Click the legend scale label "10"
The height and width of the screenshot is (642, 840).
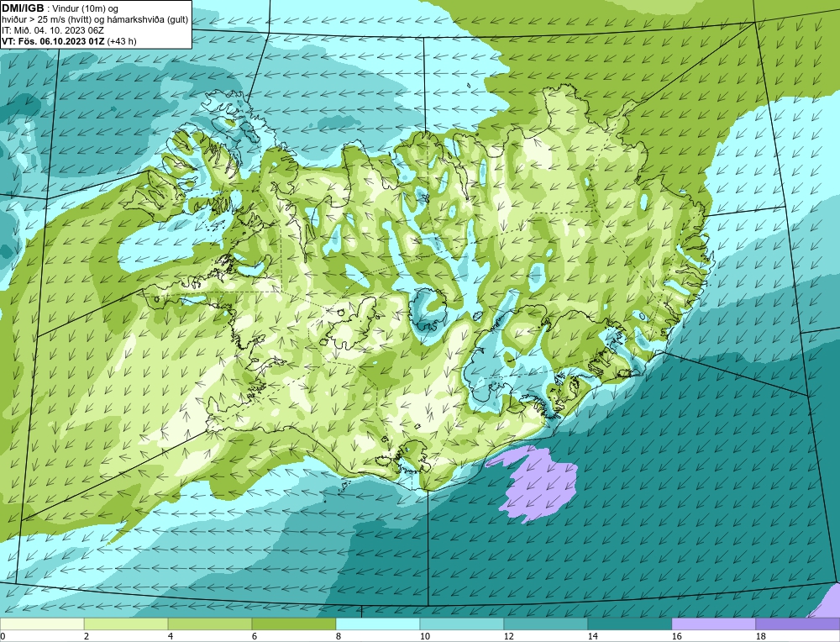pos(425,636)
